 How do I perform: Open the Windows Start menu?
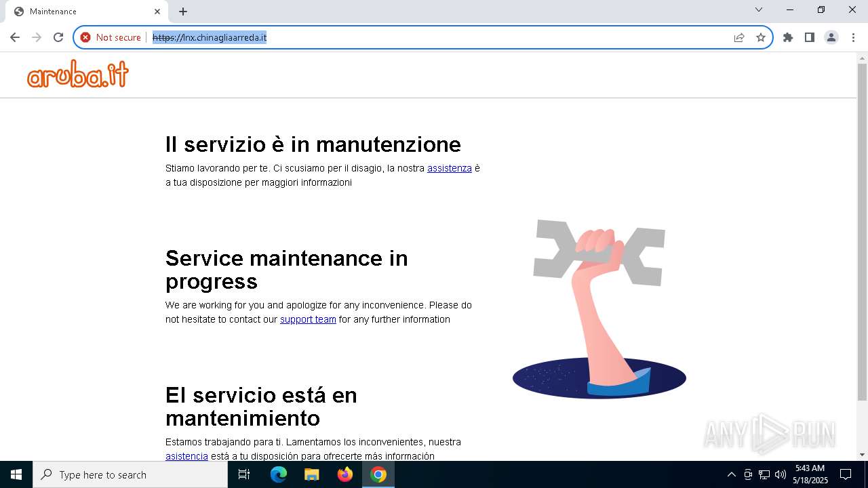[16, 474]
